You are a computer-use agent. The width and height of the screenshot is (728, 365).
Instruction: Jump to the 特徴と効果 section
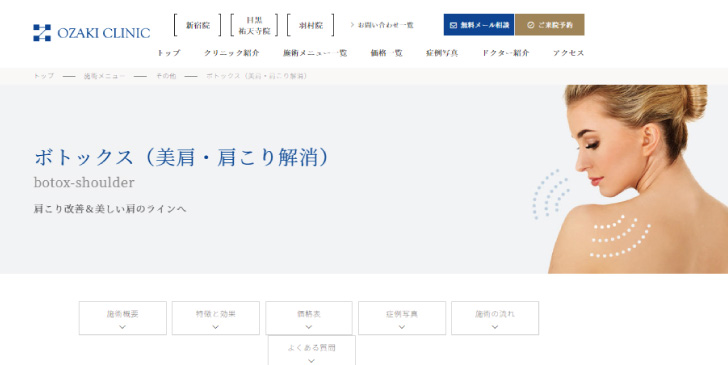coord(216,318)
